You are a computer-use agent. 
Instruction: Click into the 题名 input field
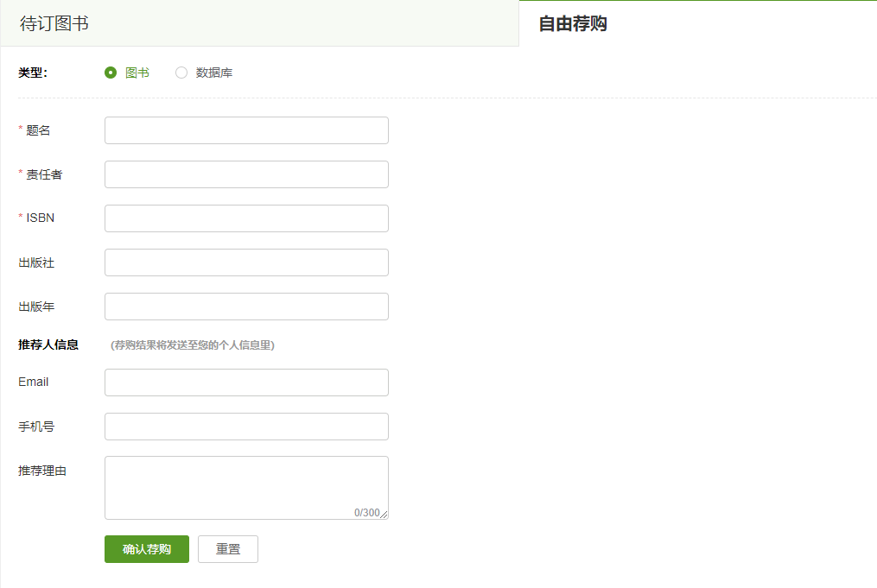click(246, 130)
